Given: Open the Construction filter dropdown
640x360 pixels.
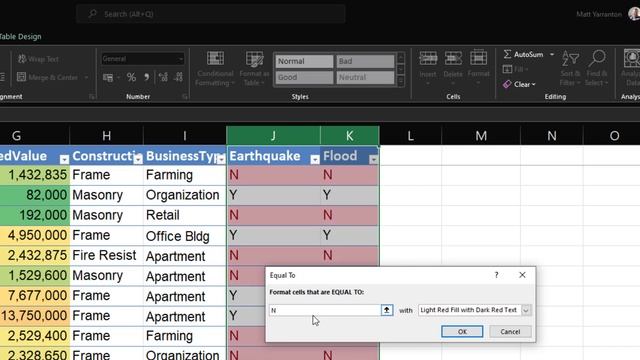Looking at the screenshot, I should pos(138,160).
